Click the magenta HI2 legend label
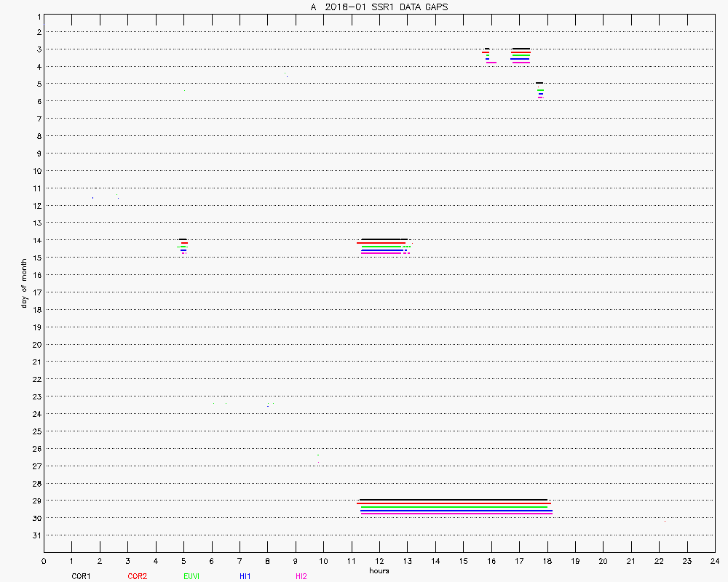Viewport: 728px width, 582px height. (x=301, y=576)
